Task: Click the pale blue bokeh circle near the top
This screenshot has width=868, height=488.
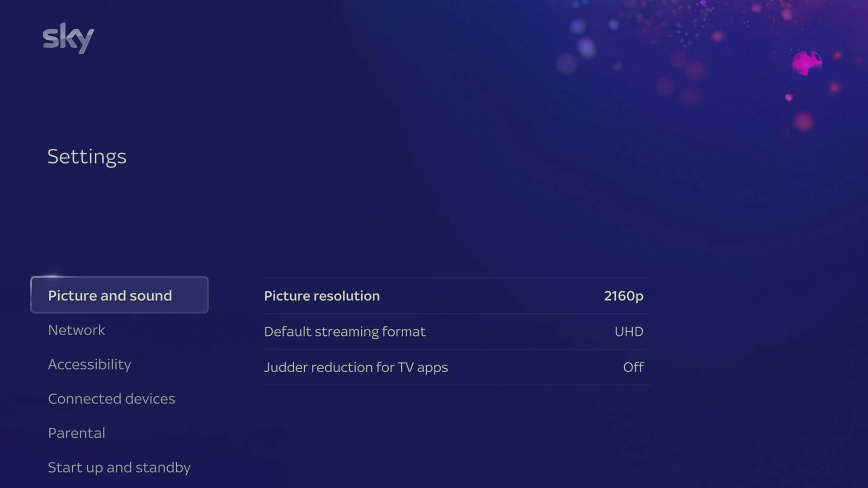Action: point(586,47)
